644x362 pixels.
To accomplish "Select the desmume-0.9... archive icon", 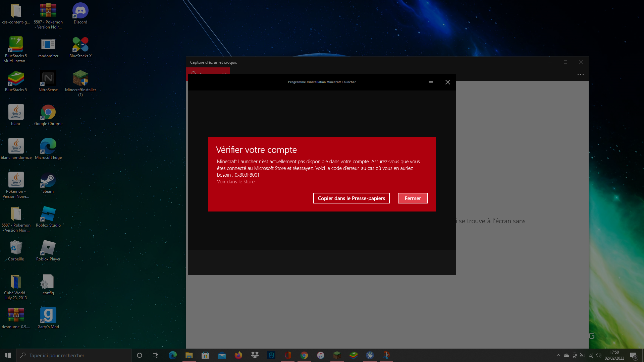I will tap(16, 318).
